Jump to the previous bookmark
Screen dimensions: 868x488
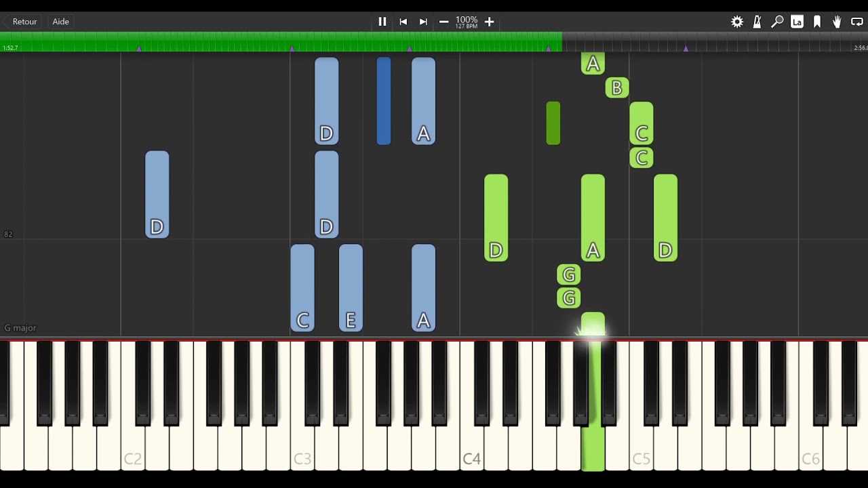(403, 22)
